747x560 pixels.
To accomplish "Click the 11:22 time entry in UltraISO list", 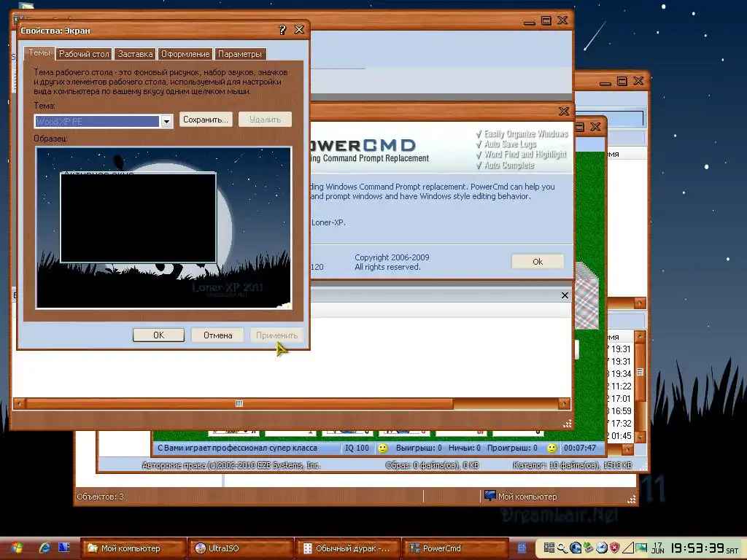I will pos(622,386).
